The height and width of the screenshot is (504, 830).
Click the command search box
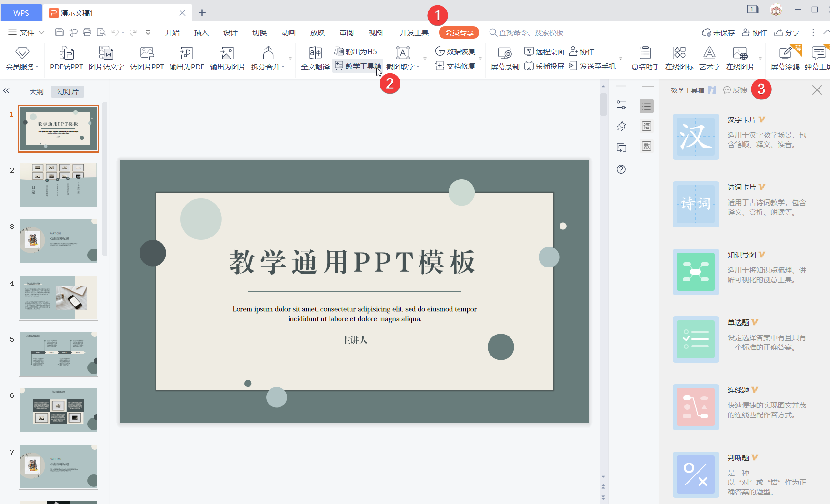coord(526,32)
